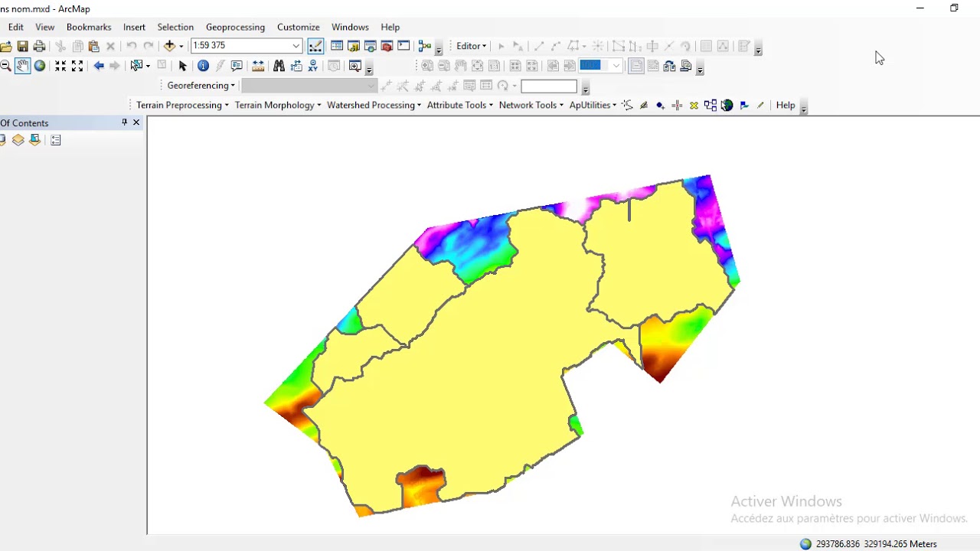Toggle the Editor Toolbar button

coord(315,46)
